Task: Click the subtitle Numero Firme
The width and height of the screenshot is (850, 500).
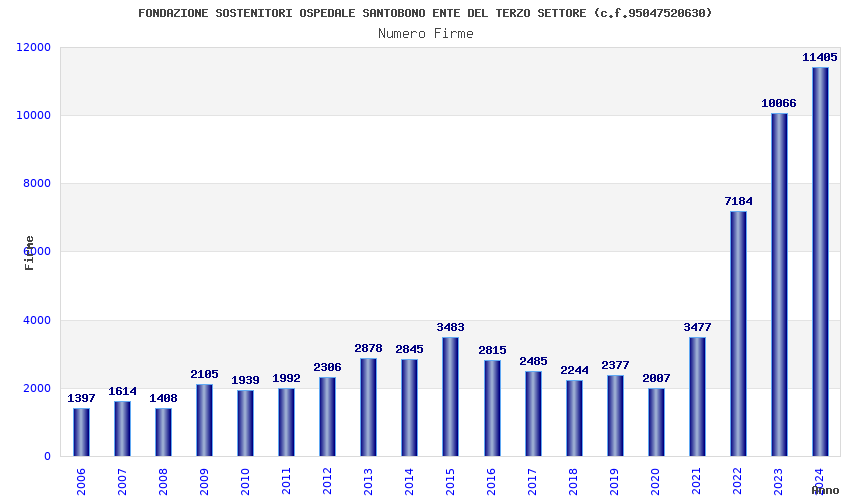Action: tap(426, 34)
